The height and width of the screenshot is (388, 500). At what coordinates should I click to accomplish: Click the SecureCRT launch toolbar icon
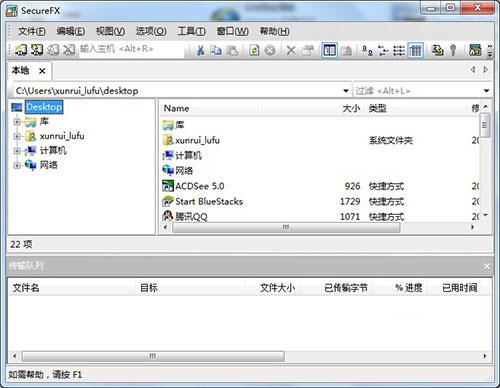[x=475, y=51]
